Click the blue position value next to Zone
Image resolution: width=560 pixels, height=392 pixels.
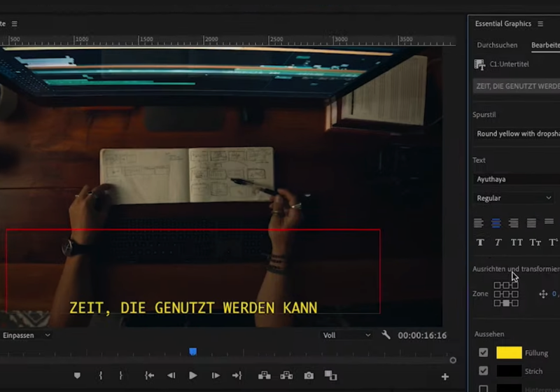tap(556, 294)
